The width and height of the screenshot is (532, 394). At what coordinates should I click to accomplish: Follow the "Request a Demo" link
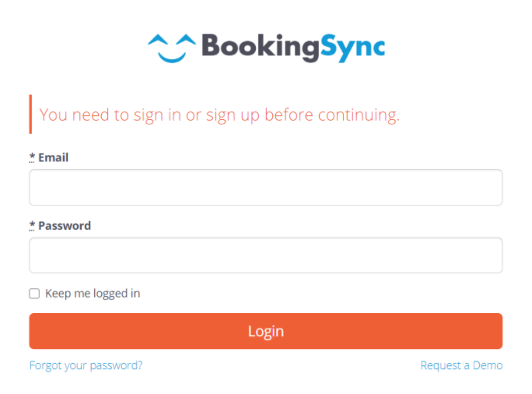[461, 365]
